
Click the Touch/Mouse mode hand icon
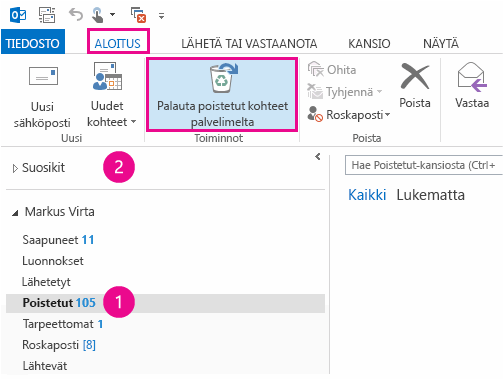click(x=98, y=15)
